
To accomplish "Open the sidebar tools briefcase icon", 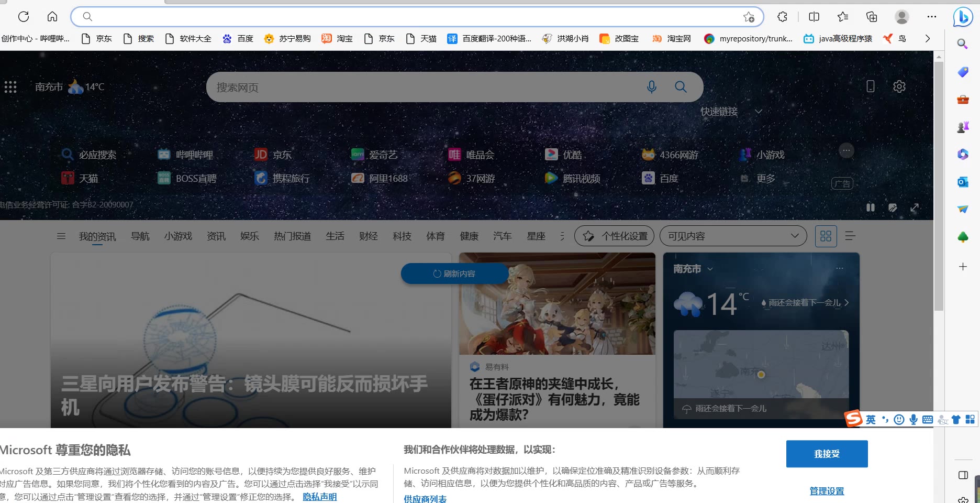I will point(963,100).
